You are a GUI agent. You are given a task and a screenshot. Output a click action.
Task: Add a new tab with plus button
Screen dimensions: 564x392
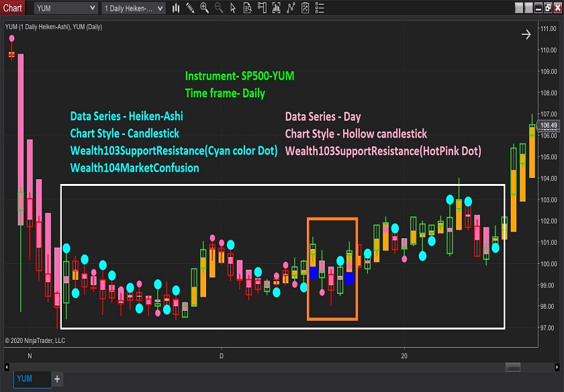coord(57,379)
